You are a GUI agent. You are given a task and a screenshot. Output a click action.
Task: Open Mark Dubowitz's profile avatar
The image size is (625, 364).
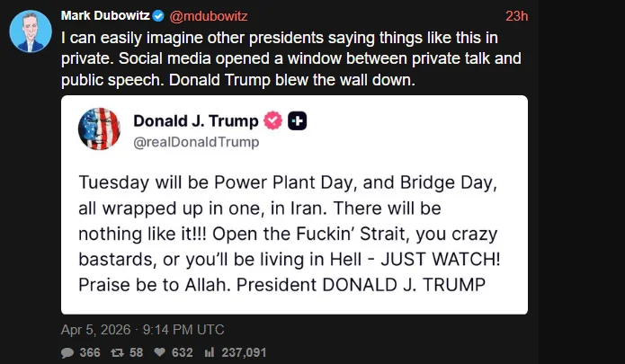coord(30,31)
